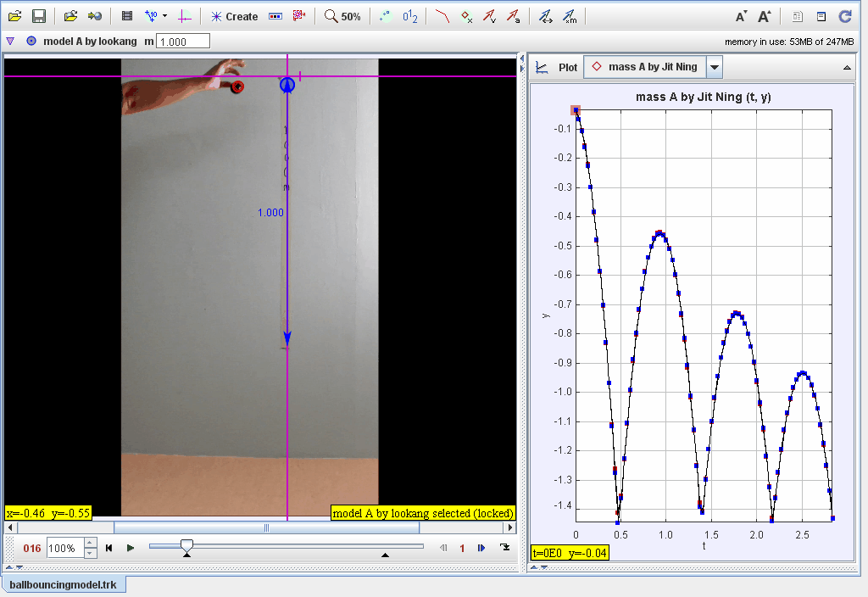Viewport: 868px width, 597px height.
Task: Toggle the positions visibility icon
Action: pyautogui.click(x=466, y=16)
